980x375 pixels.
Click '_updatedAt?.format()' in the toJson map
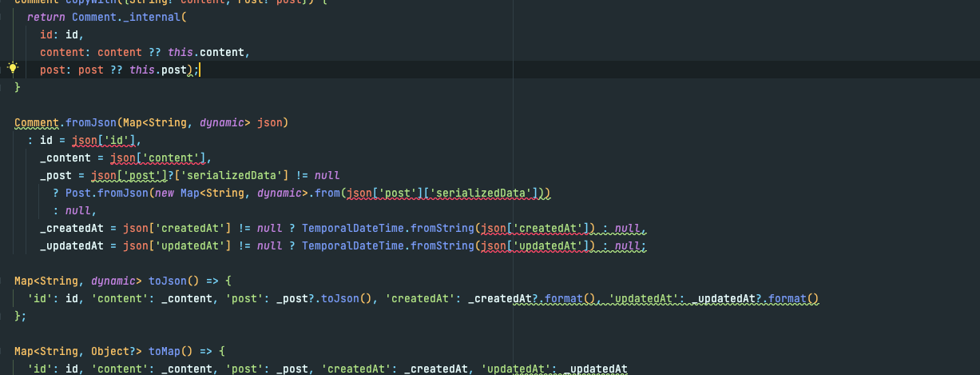click(x=756, y=298)
